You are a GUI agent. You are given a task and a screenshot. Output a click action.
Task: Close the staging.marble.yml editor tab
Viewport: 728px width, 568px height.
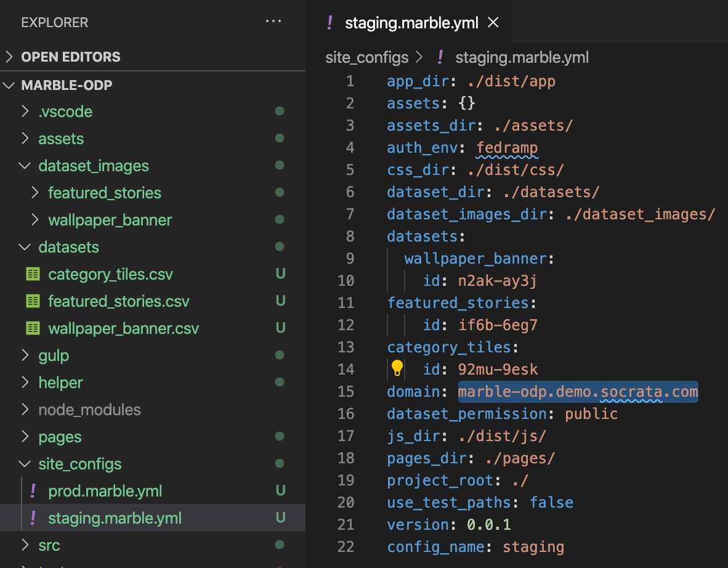pos(493,22)
